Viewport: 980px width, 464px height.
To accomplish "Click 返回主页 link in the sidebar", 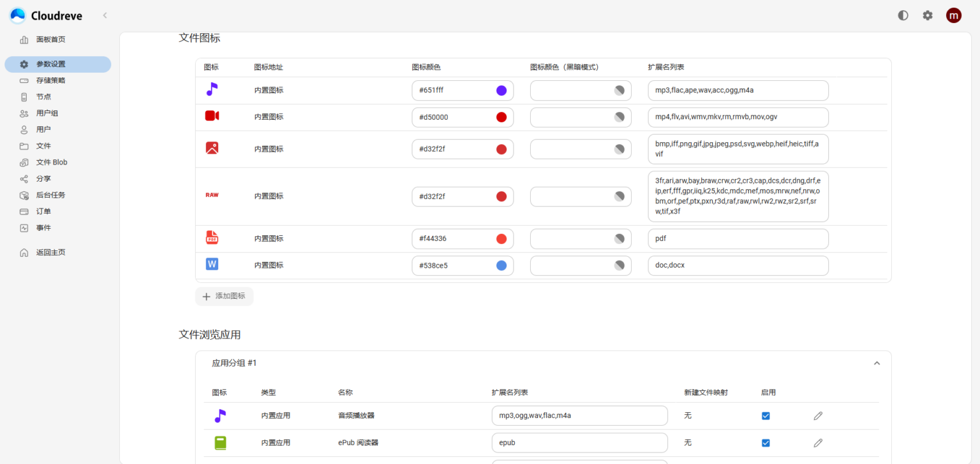I will 57,252.
